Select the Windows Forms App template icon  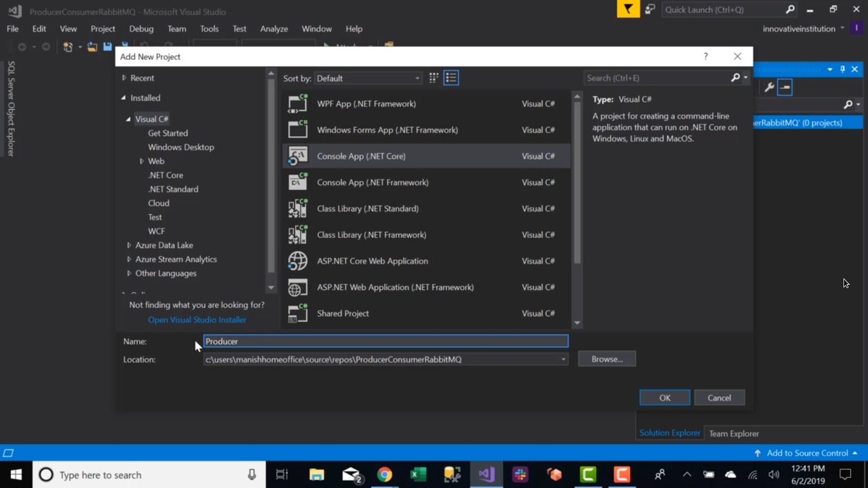pos(297,129)
